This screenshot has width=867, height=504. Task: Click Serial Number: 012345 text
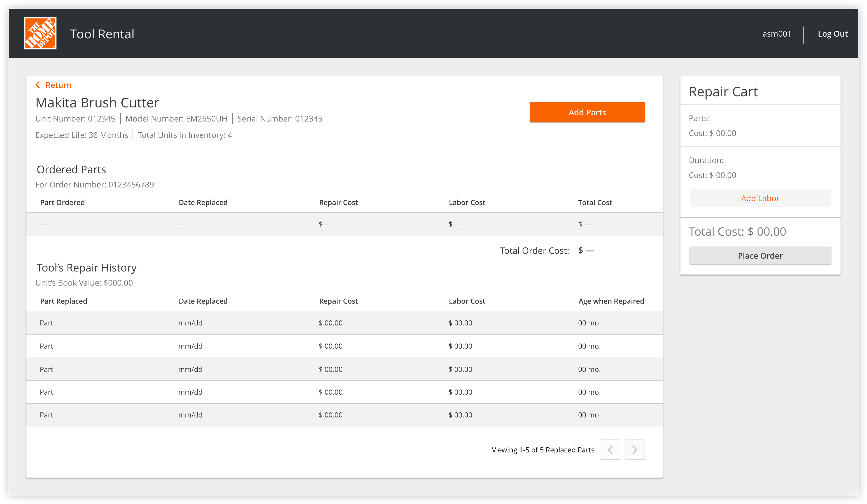(x=280, y=119)
